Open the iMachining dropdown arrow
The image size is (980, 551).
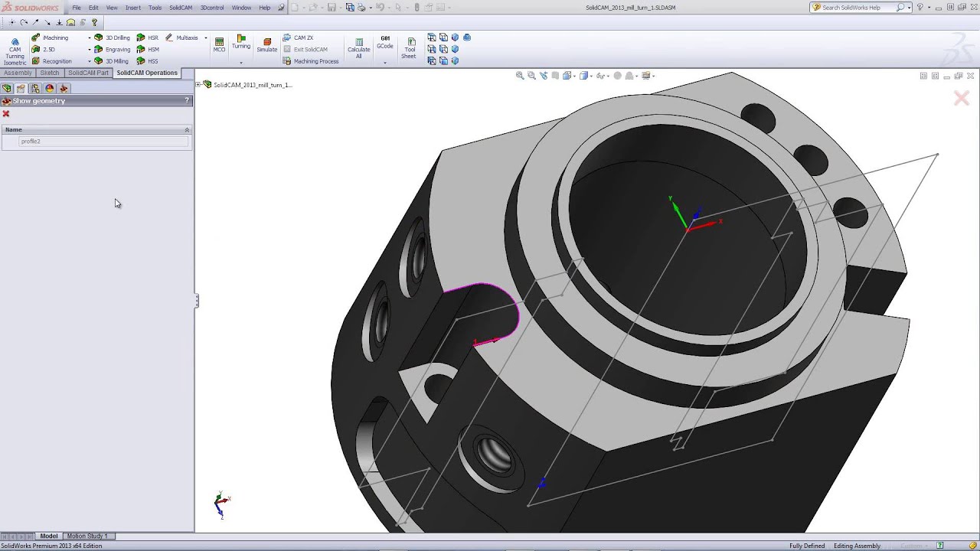[x=90, y=37]
